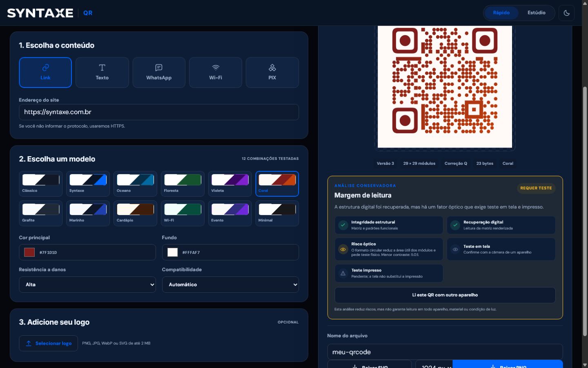Confirm with Li este QR com outro aparelho
The height and width of the screenshot is (368, 588).
point(445,295)
